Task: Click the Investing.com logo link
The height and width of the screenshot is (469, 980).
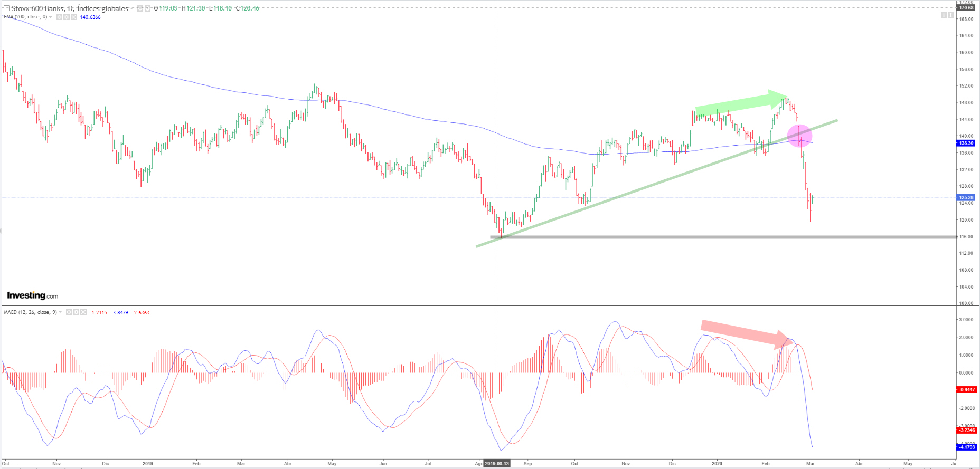Action: [x=32, y=295]
